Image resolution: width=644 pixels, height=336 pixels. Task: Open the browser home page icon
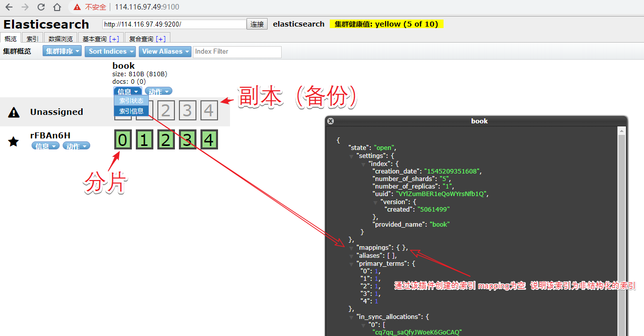point(57,7)
